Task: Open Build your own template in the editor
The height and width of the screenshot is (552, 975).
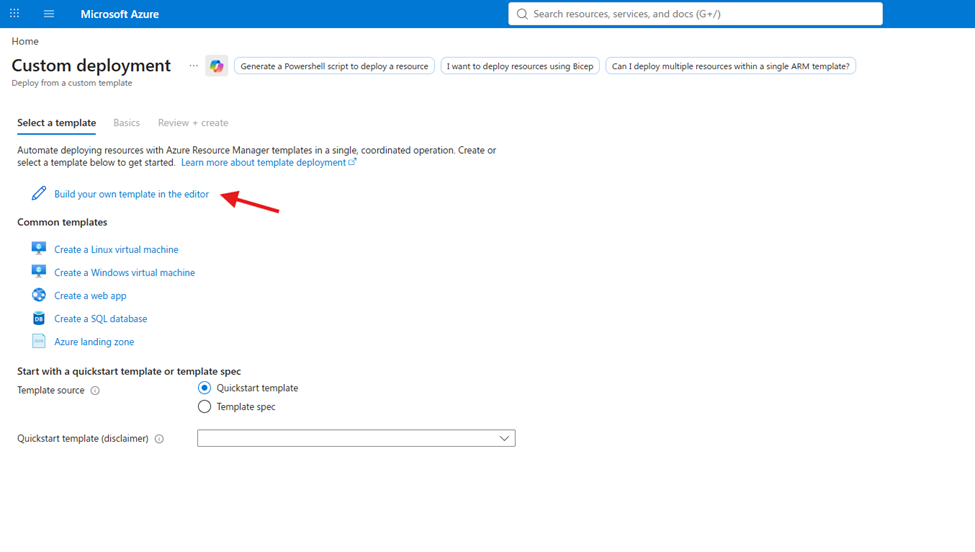Action: click(x=131, y=194)
